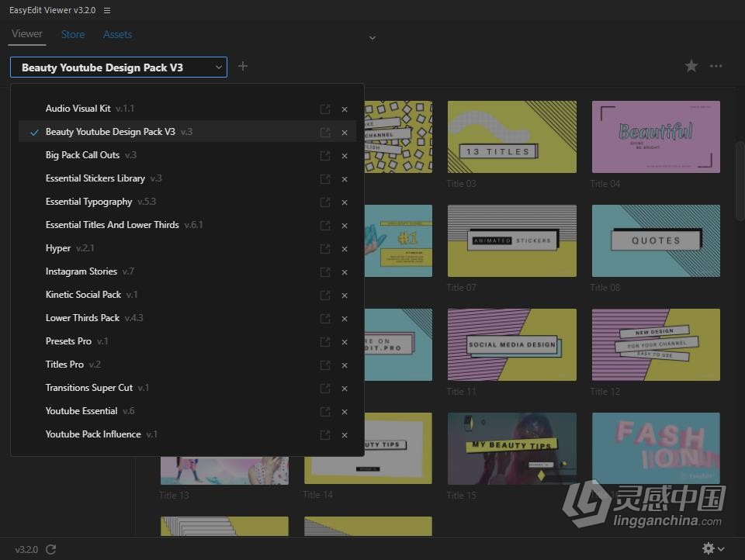Select Youtube Pack Influence entry
Image resolution: width=745 pixels, height=560 pixels.
click(x=187, y=434)
